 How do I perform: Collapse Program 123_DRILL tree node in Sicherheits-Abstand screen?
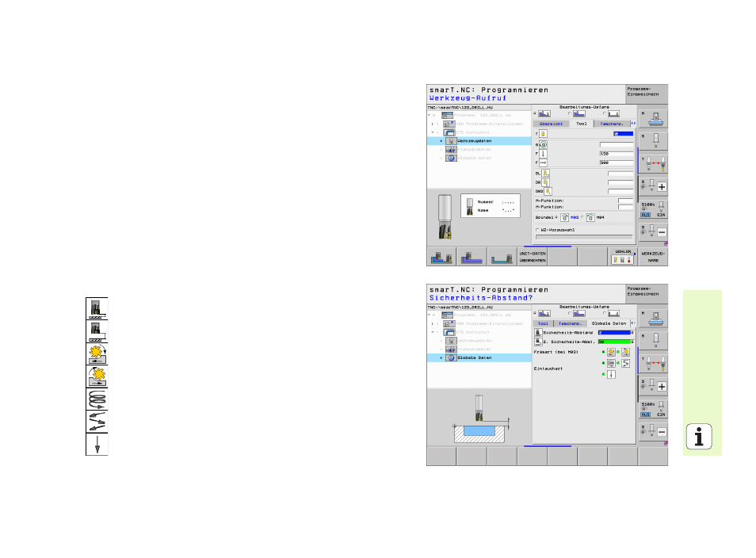(x=429, y=315)
